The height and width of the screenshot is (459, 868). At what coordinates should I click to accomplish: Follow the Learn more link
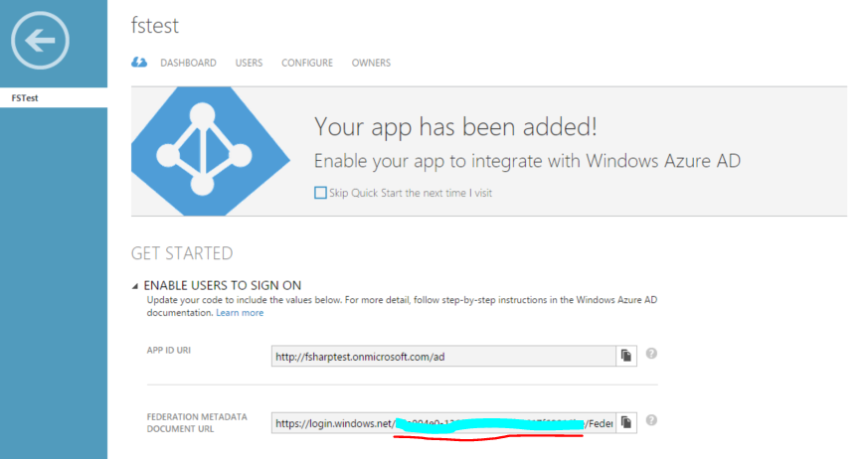240,313
